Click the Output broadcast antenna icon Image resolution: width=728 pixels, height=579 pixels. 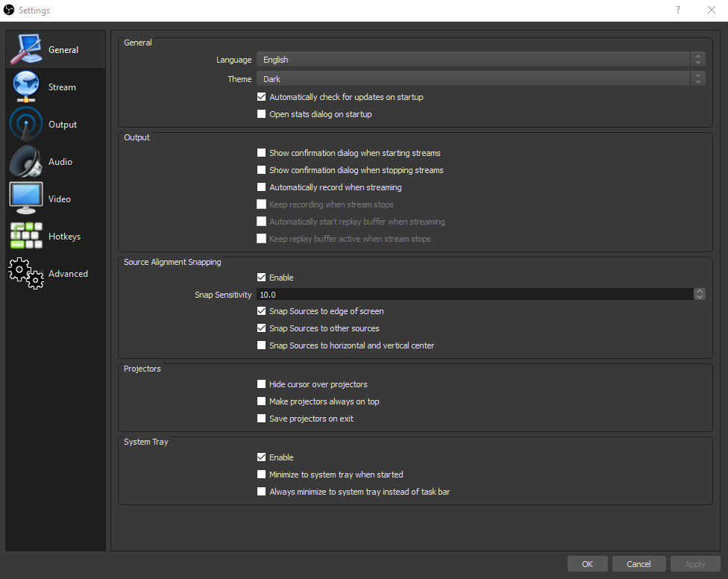point(26,124)
